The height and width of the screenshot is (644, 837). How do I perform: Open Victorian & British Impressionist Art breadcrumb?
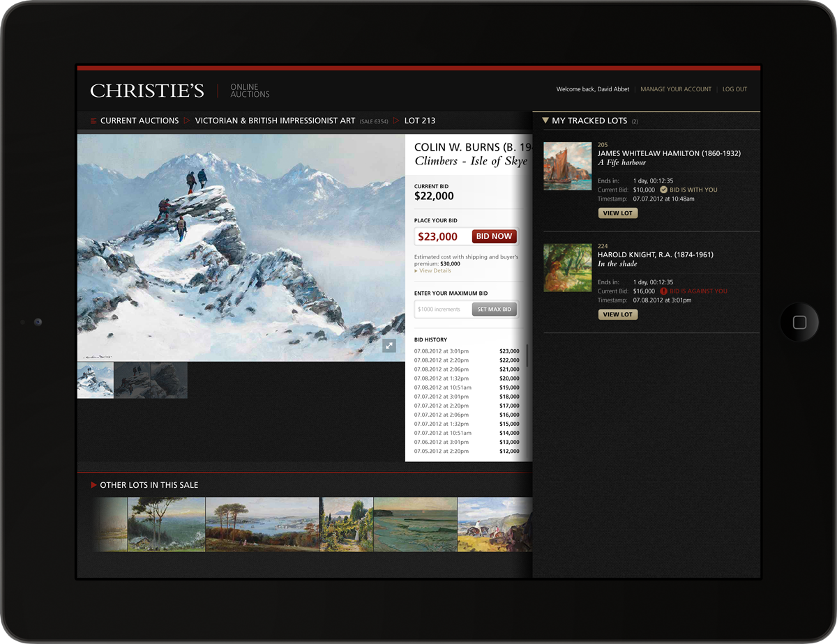[275, 121]
